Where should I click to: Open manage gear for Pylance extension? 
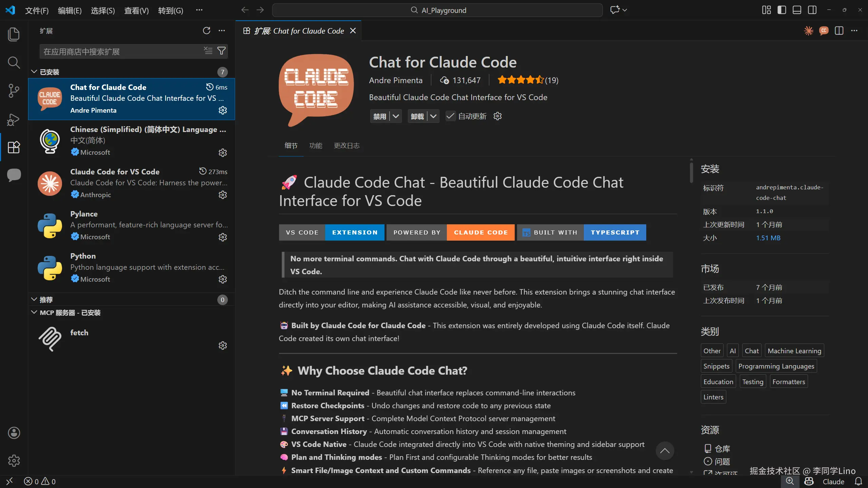pos(222,237)
